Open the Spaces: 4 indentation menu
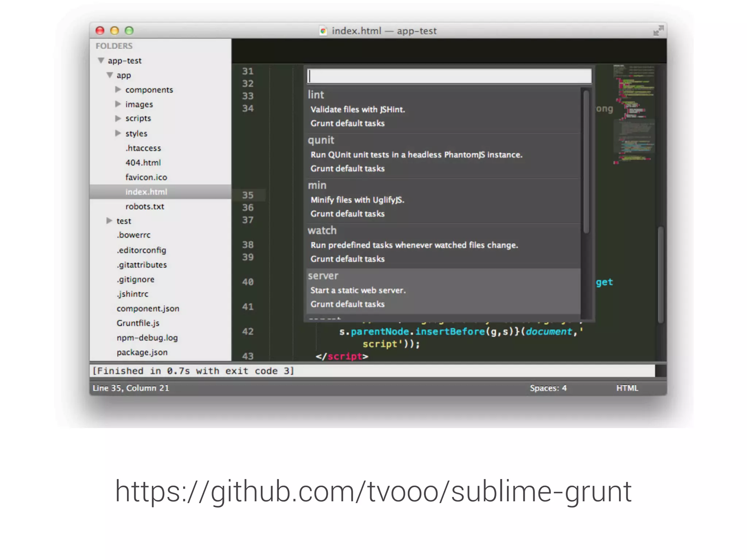The image size is (747, 560). coord(548,388)
